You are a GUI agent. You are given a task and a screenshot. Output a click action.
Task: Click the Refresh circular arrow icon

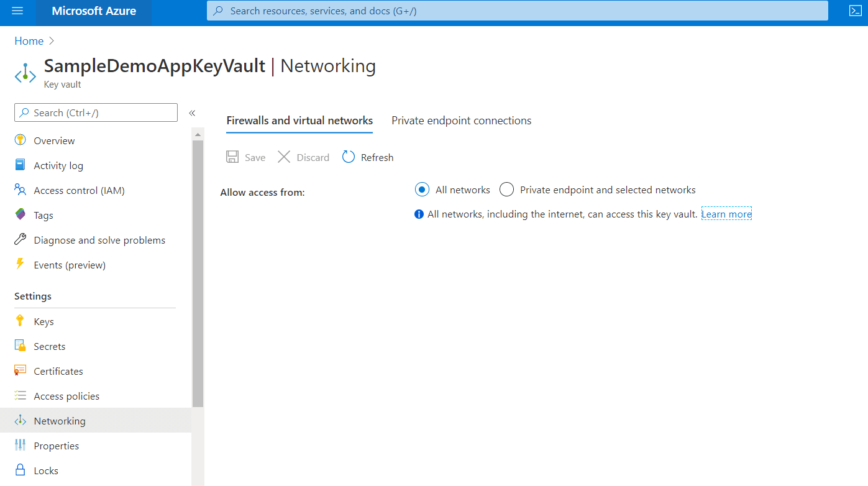click(x=349, y=157)
